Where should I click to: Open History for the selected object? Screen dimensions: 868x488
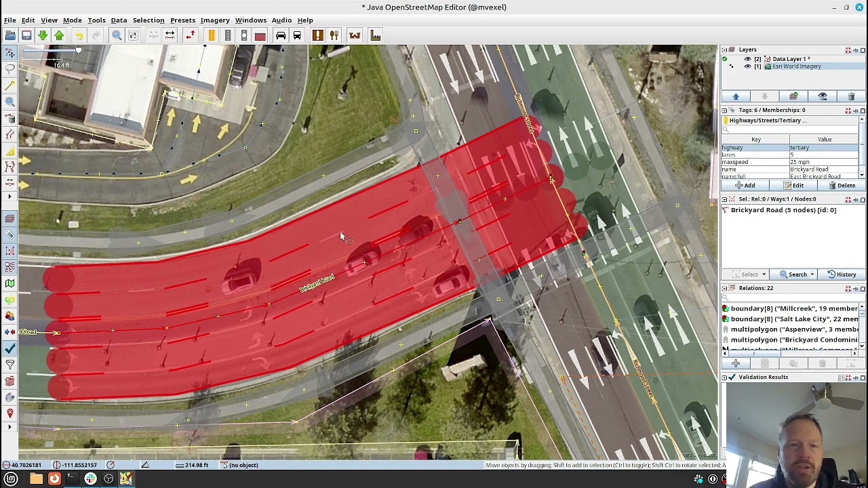tap(842, 274)
